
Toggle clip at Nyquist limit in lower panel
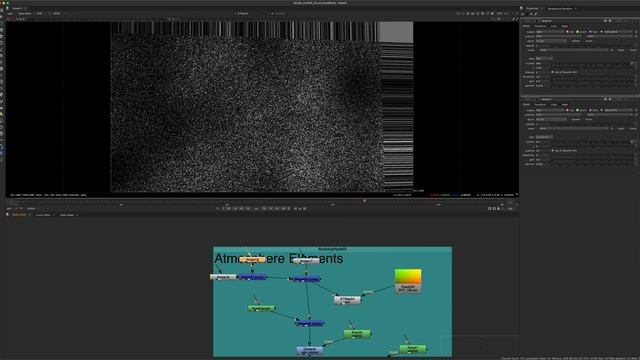553,151
